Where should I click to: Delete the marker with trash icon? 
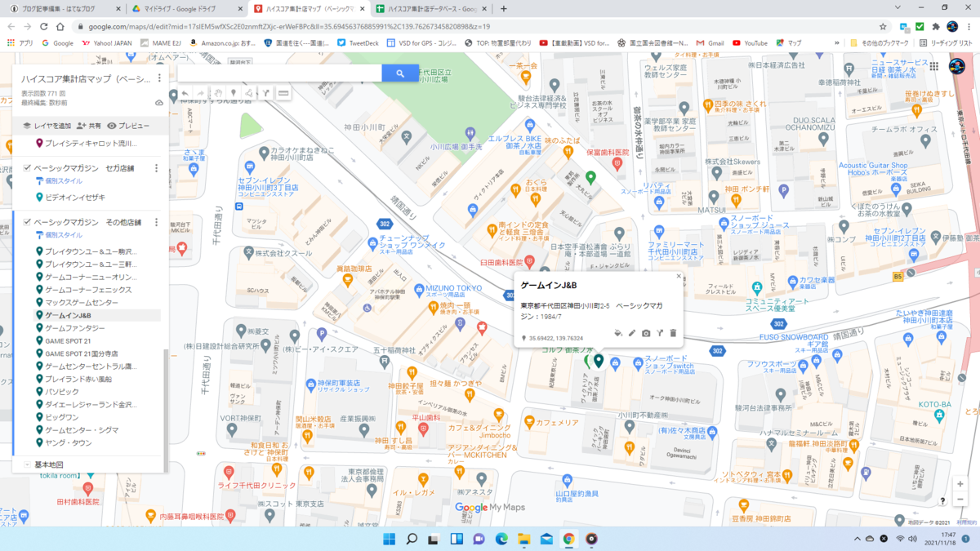673,333
